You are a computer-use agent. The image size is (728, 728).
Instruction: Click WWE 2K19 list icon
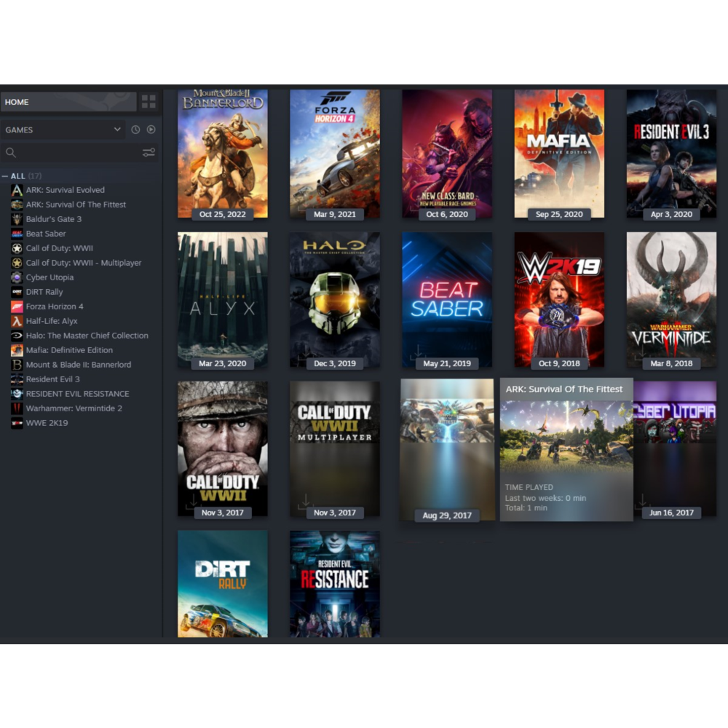[17, 423]
